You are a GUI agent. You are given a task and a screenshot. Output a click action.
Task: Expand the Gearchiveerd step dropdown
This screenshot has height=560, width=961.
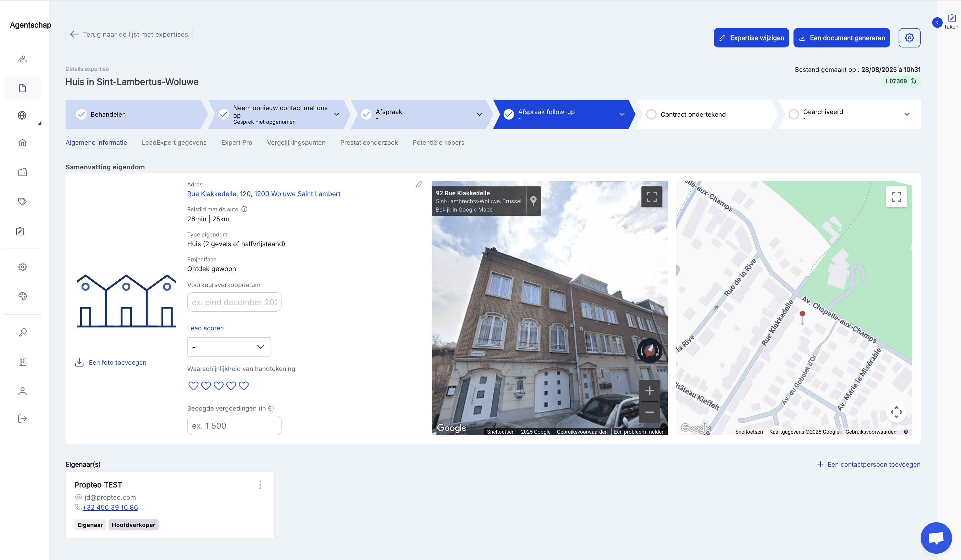tap(907, 115)
